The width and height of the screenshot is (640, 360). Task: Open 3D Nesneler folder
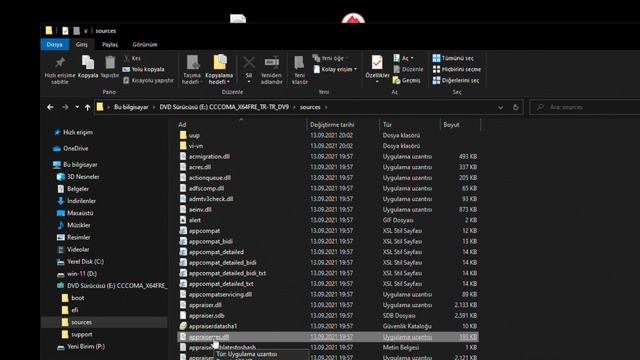(78, 177)
